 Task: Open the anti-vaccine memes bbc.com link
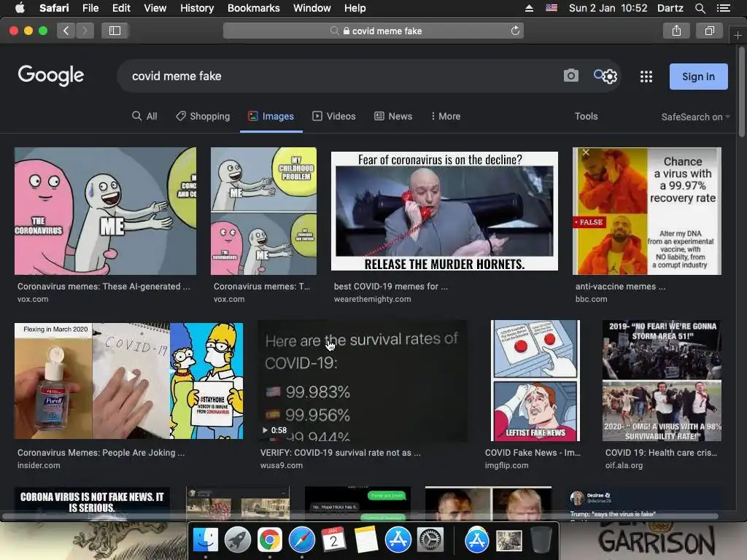click(x=620, y=293)
